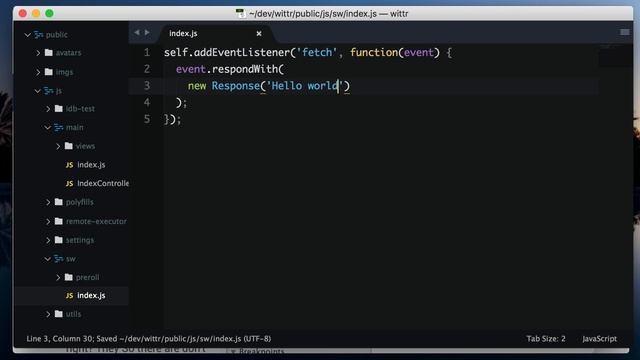Image resolution: width=640 pixels, height=360 pixels.
Task: Open index.js under the sw folder
Action: [x=91, y=296]
